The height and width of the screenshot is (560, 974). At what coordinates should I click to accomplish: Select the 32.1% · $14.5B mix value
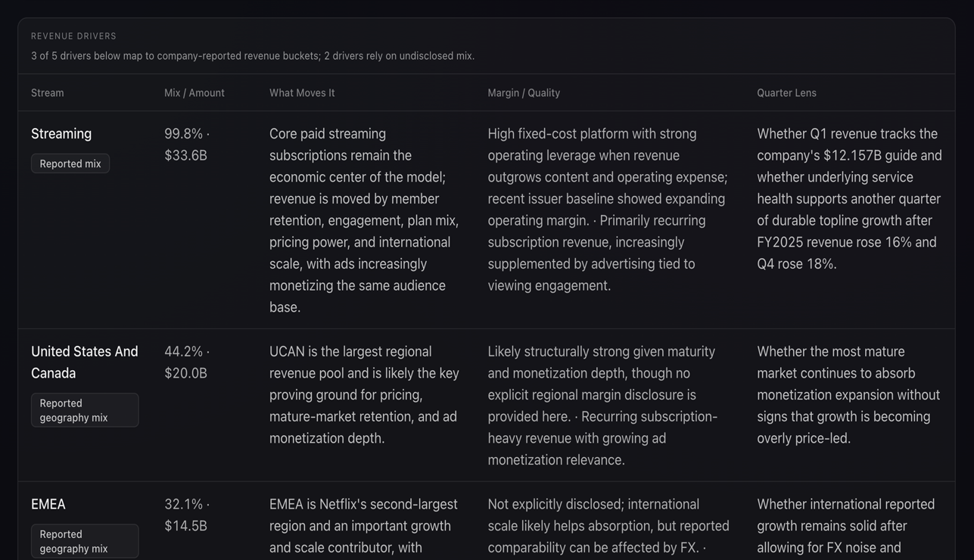pyautogui.click(x=187, y=515)
